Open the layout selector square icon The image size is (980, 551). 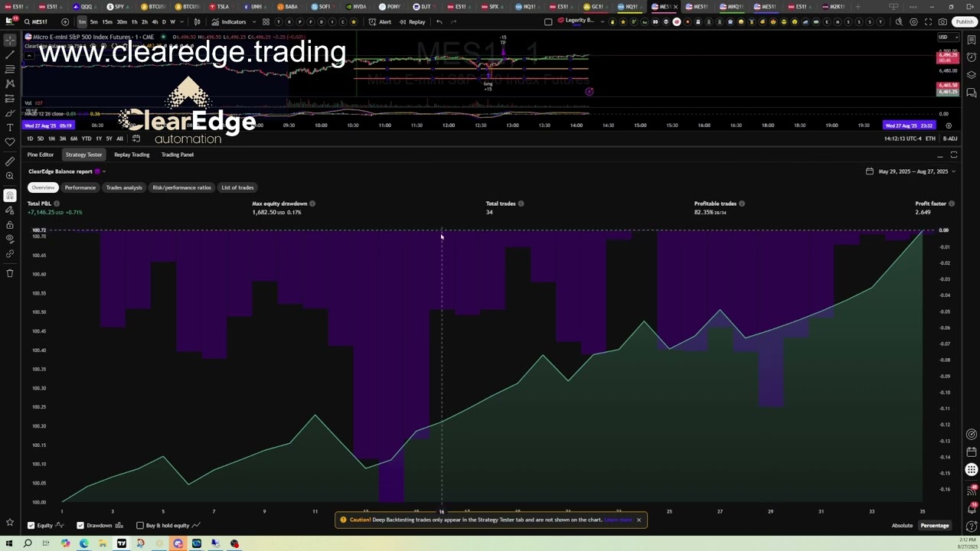coord(548,21)
